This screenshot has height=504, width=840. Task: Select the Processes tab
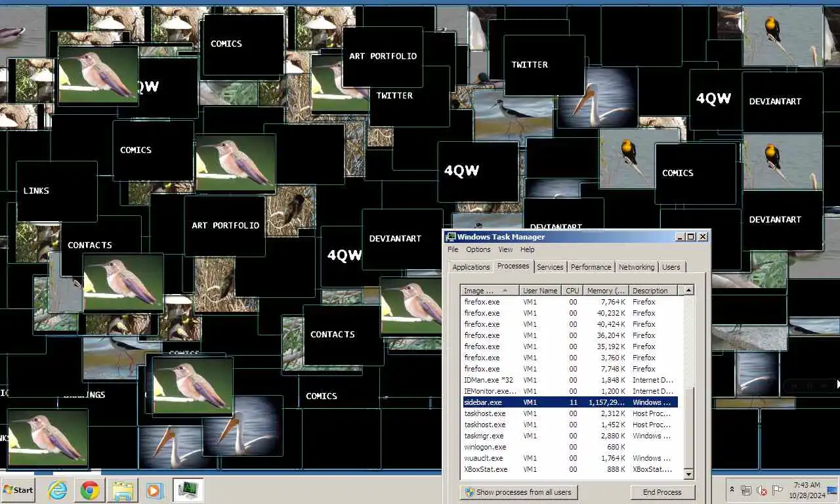[x=513, y=266]
